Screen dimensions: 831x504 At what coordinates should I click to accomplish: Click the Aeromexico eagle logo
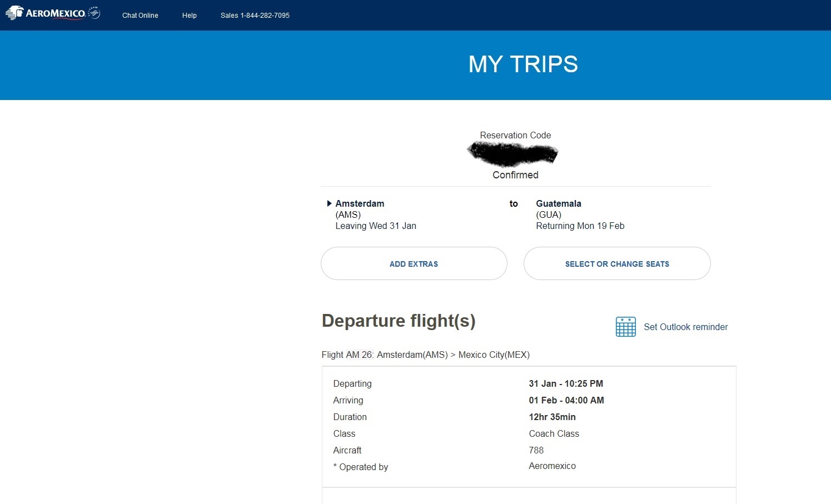pyautogui.click(x=15, y=13)
